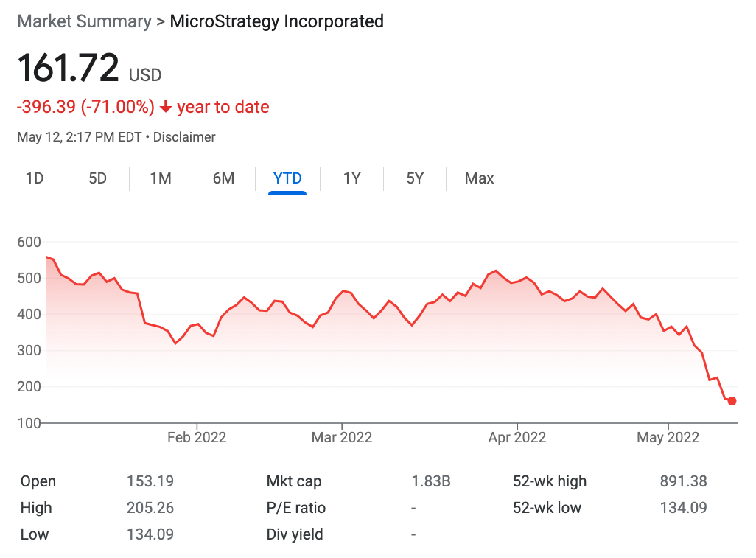Click the Feb 2022 axis label

coord(197,437)
